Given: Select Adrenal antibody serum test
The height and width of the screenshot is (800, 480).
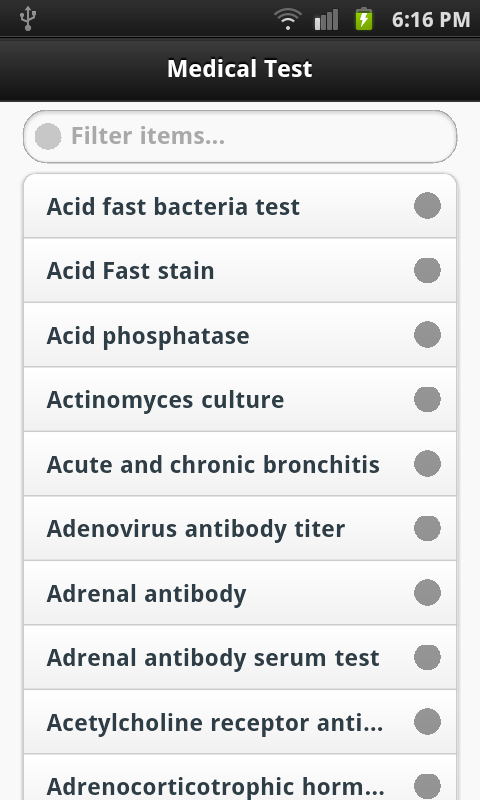Looking at the screenshot, I should point(240,658).
